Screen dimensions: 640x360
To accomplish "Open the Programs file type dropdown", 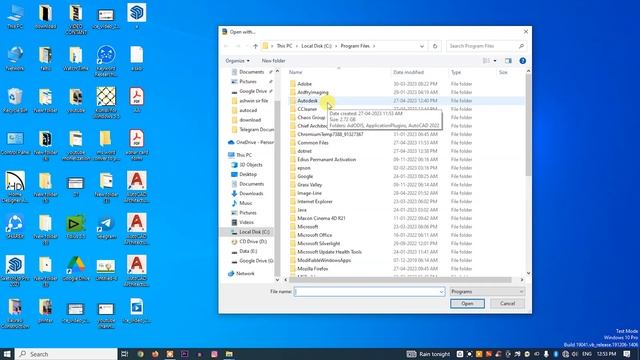I will click(487, 291).
